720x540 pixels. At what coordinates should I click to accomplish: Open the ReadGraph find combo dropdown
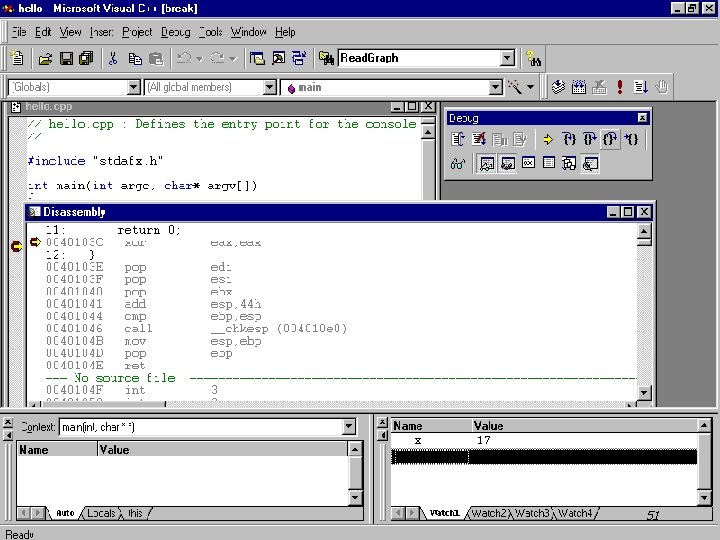(x=507, y=58)
